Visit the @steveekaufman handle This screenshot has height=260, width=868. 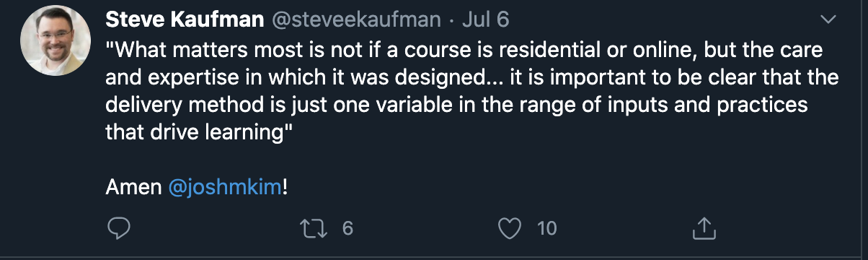pyautogui.click(x=355, y=19)
